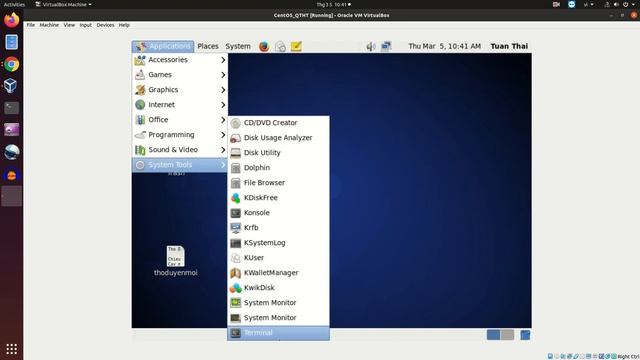The image size is (640, 360).
Task: Open VirtualBox from the Ubuntu dock
Action: [x=11, y=86]
